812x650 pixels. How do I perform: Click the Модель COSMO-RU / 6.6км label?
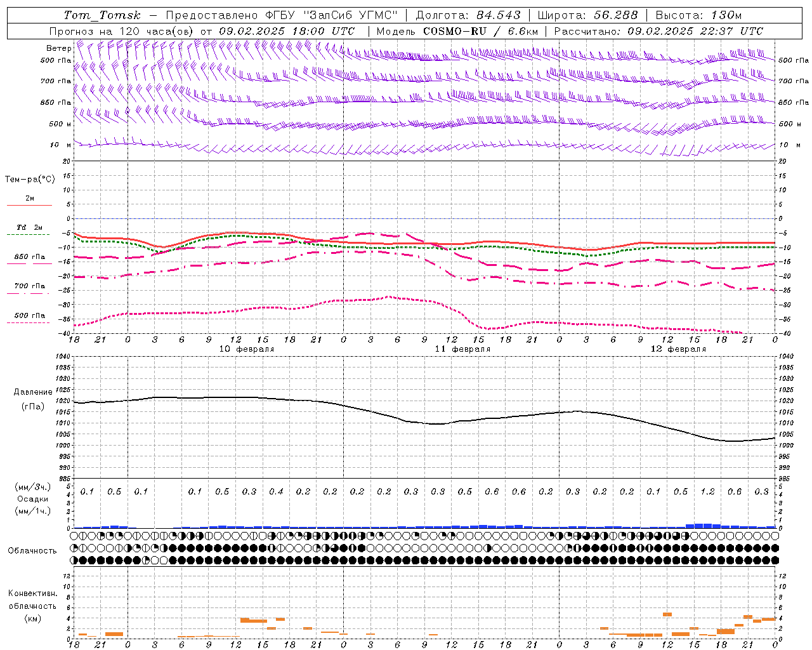click(x=457, y=31)
